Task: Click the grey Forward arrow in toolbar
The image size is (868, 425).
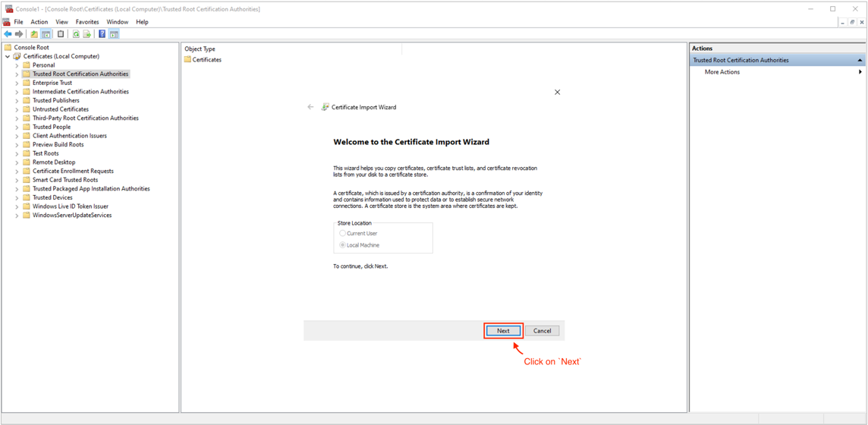Action: point(19,34)
